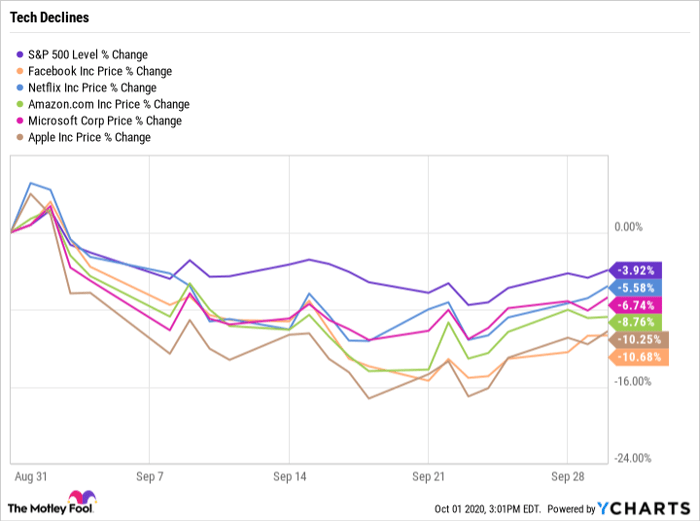Click the -5.58% Netflix value tag

coord(635,288)
